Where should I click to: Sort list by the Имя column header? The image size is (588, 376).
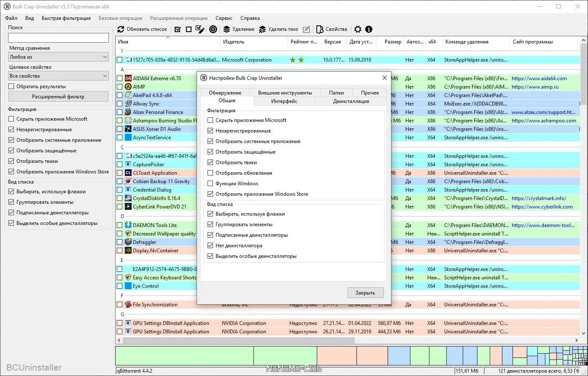coord(168,42)
